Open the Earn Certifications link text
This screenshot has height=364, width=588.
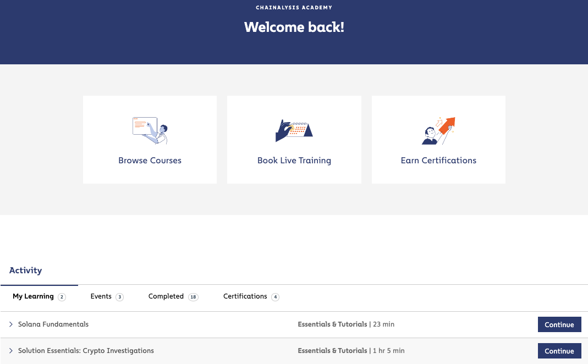[x=438, y=161]
